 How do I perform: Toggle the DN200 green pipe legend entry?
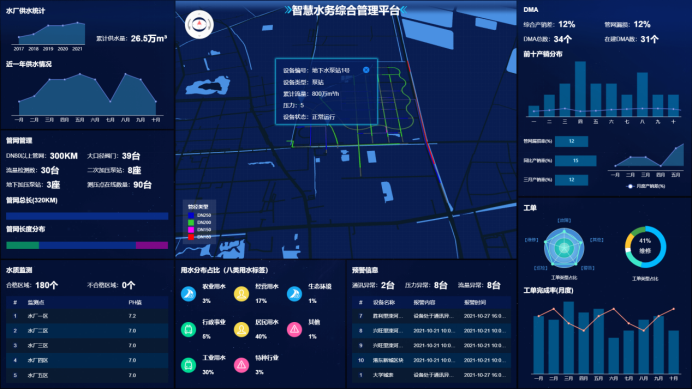pos(200,222)
